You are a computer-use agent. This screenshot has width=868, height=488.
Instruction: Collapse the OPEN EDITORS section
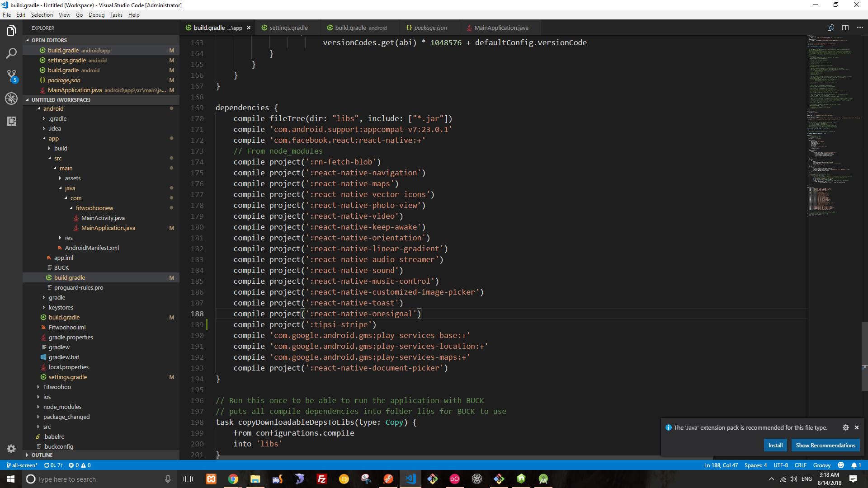point(50,40)
